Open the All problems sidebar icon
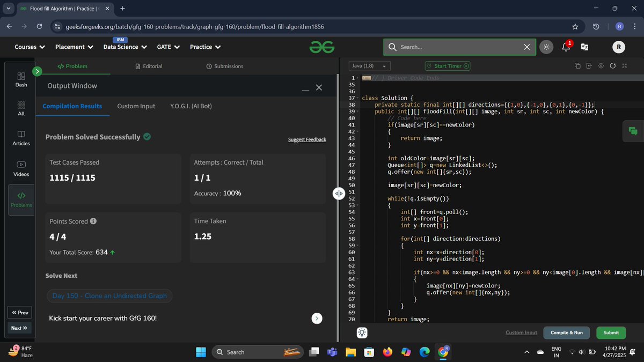Viewport: 644px width, 362px height. (x=21, y=108)
